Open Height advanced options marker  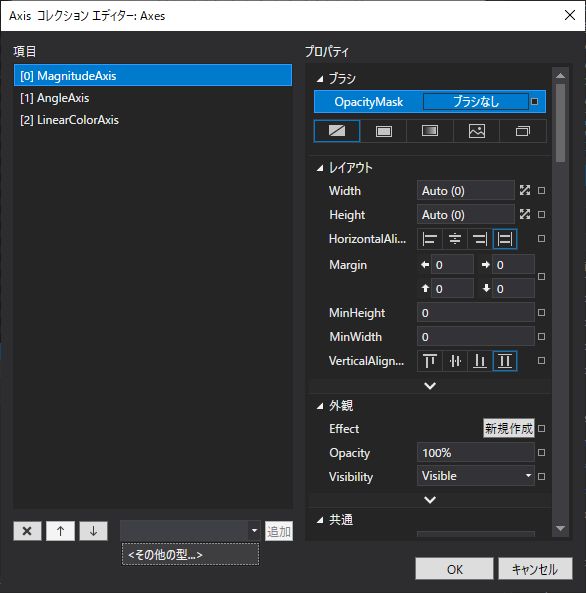coord(541,214)
